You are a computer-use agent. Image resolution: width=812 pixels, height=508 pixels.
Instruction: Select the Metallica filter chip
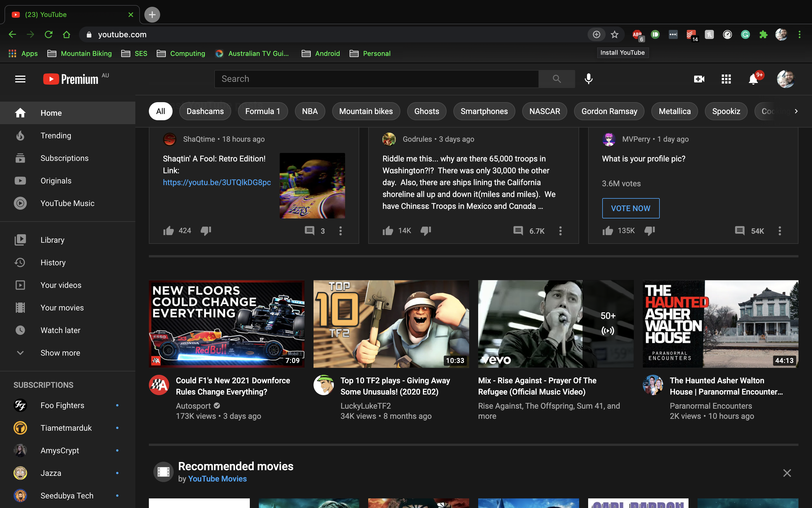click(x=674, y=111)
